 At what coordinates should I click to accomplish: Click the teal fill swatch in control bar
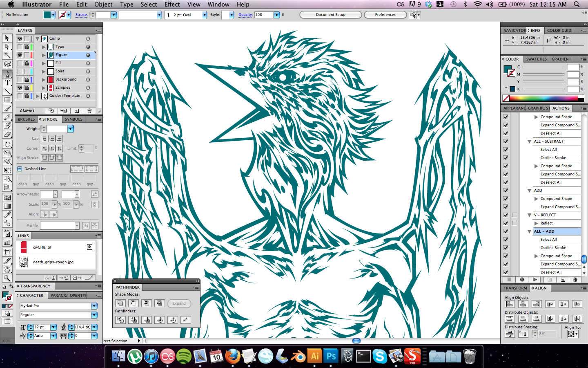coord(47,15)
